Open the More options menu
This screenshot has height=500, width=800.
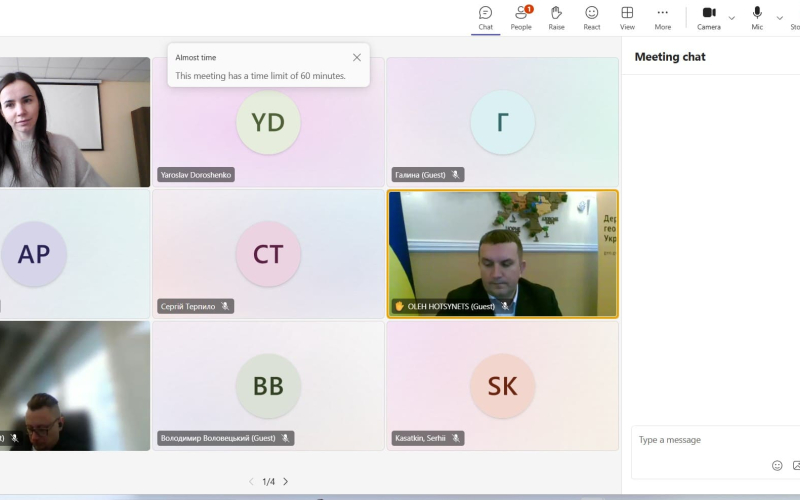click(663, 17)
